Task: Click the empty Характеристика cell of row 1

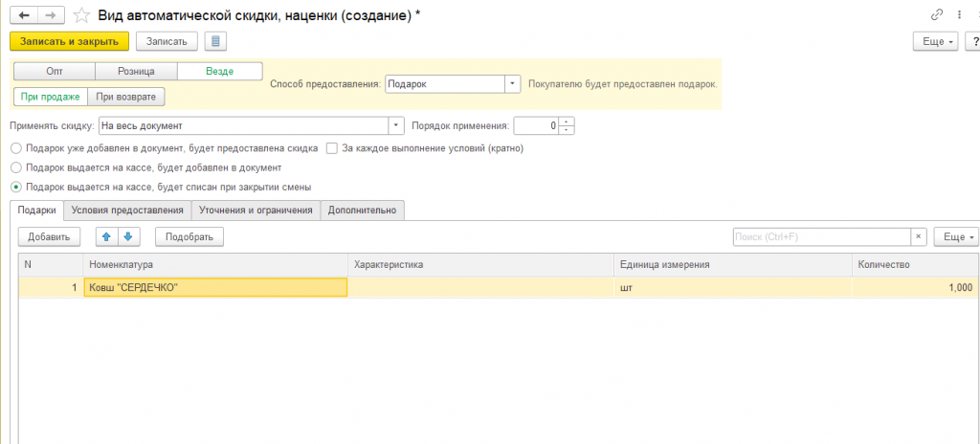Action: (480, 287)
